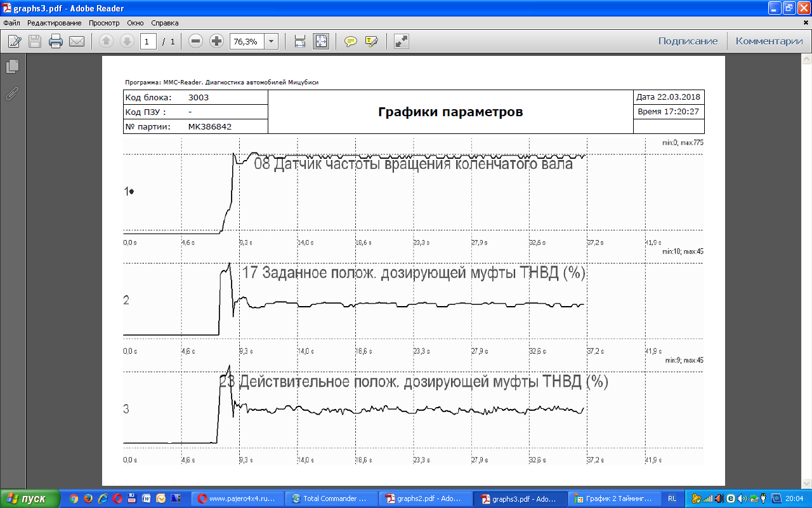
Task: Click the print document icon
Action: tap(56, 41)
